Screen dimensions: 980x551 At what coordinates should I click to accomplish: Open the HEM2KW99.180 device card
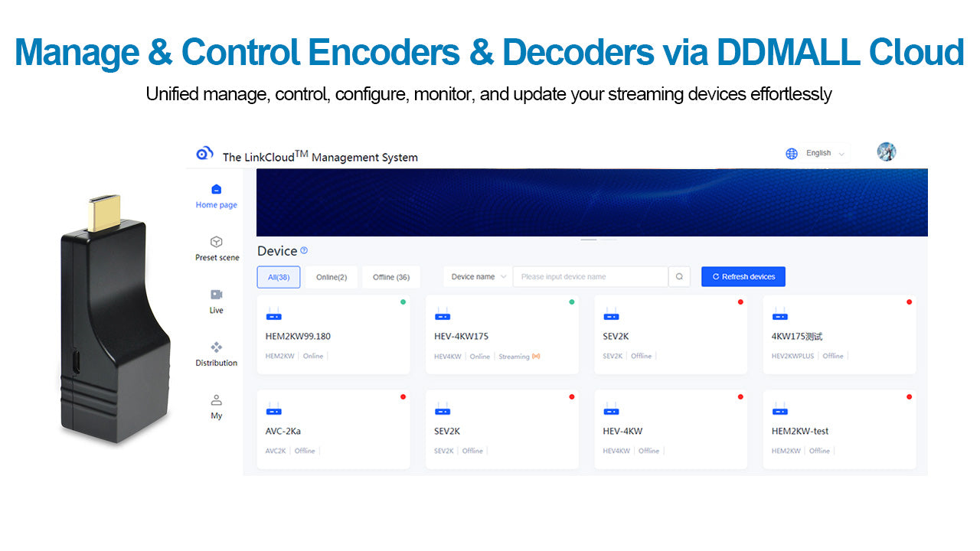coord(333,336)
